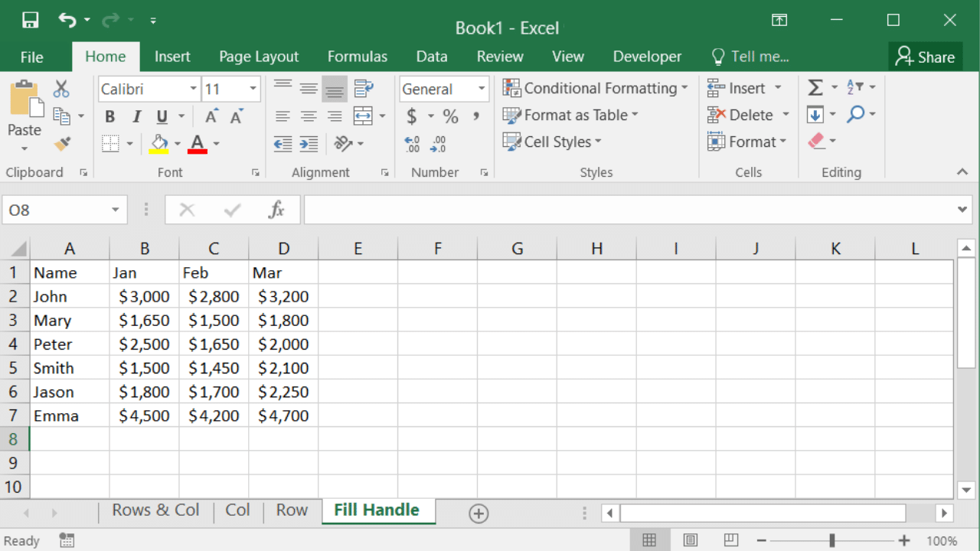Apply the yellow fill color swatch
Screen dimensions: 980x551
pyautogui.click(x=159, y=143)
